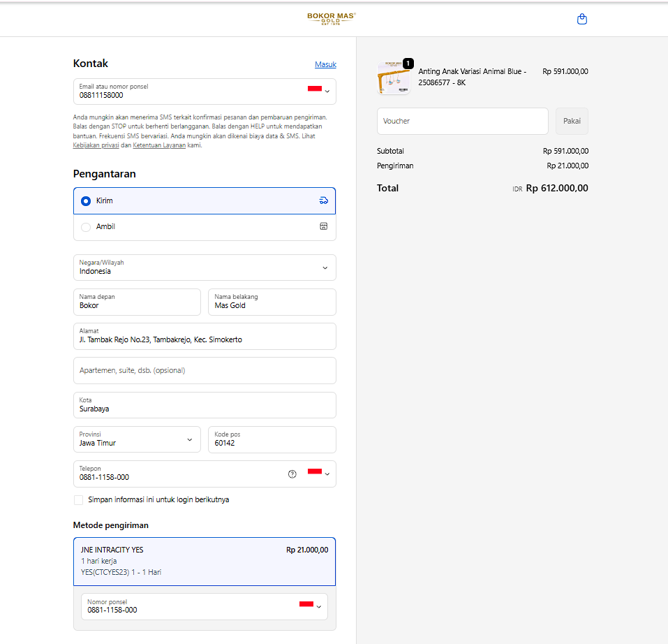Image resolution: width=668 pixels, height=644 pixels.
Task: Check Simpan informasi ini untuk login berikutnya
Action: (78, 500)
